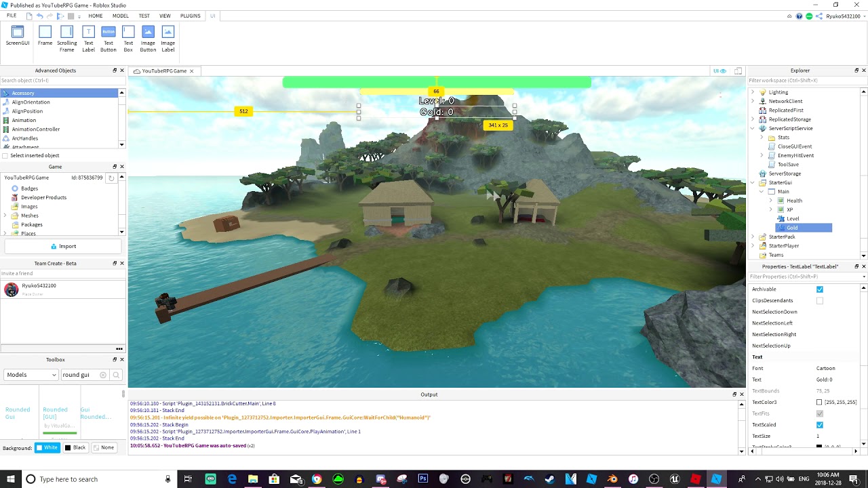The height and width of the screenshot is (488, 868).
Task: Expand the StarterPack node in Explorer
Action: (x=753, y=237)
